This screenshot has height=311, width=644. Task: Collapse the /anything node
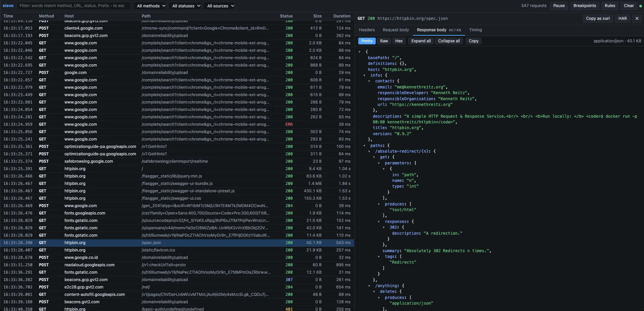coord(369,286)
